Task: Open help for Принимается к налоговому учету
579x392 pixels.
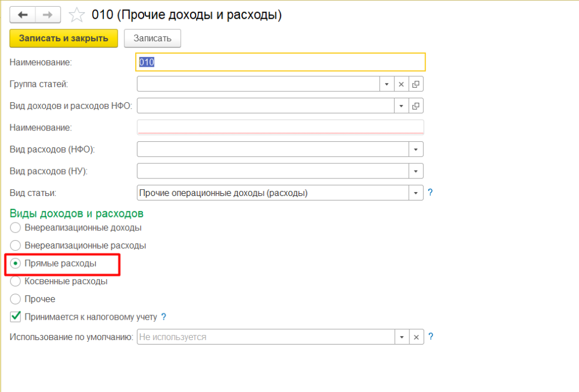Action: point(164,317)
